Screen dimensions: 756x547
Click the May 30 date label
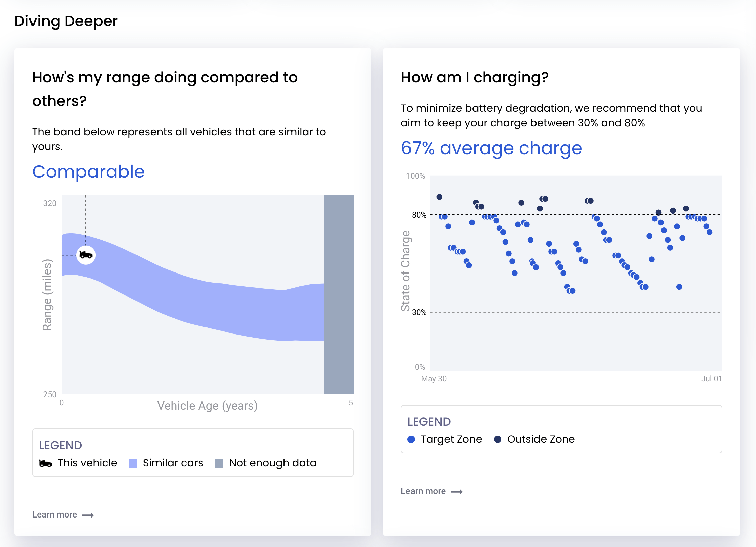(434, 379)
